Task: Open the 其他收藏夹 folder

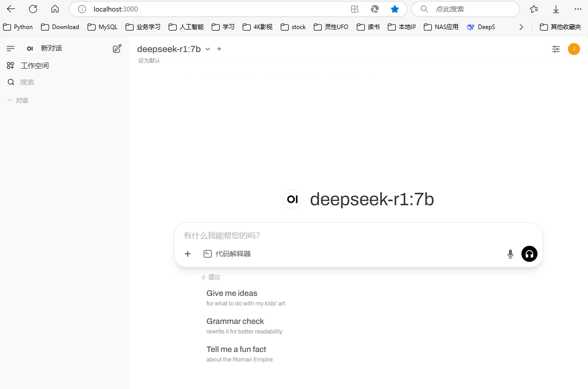Action: (560, 27)
